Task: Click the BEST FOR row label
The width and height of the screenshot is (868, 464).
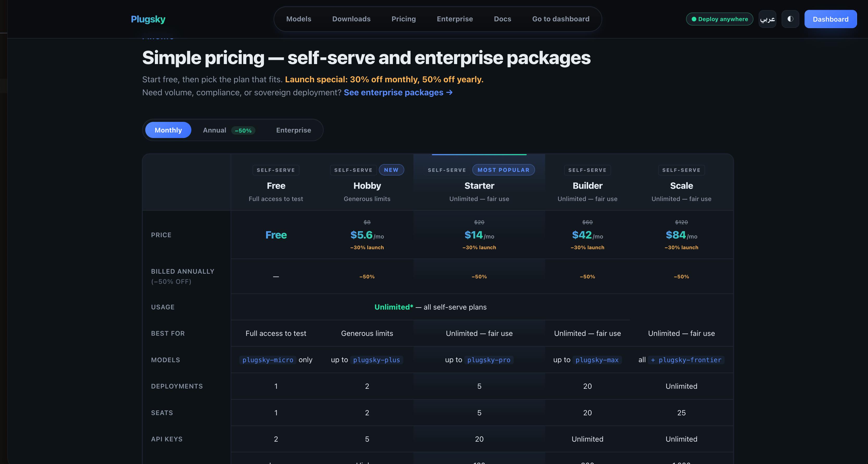Action: click(x=167, y=333)
